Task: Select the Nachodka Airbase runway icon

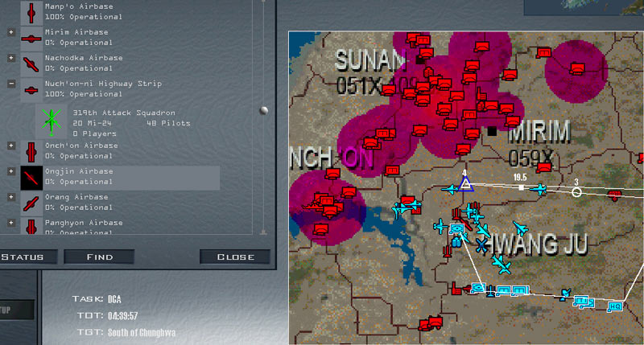Action: pos(31,65)
